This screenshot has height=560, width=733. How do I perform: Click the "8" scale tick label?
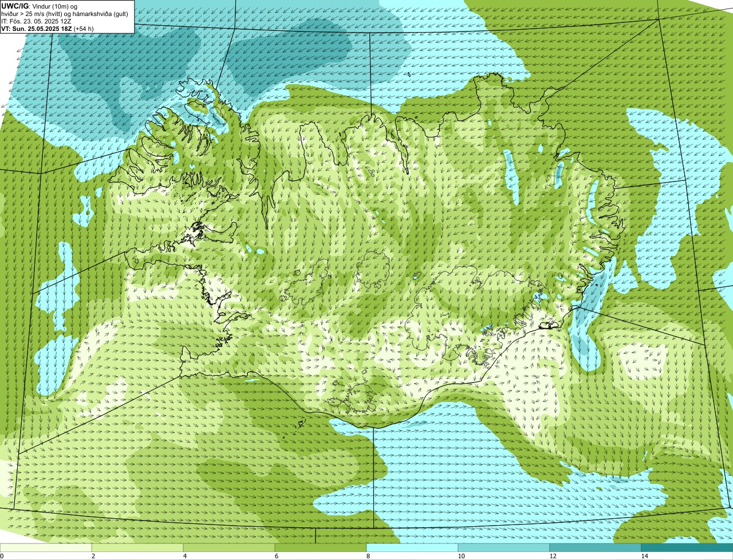368,556
